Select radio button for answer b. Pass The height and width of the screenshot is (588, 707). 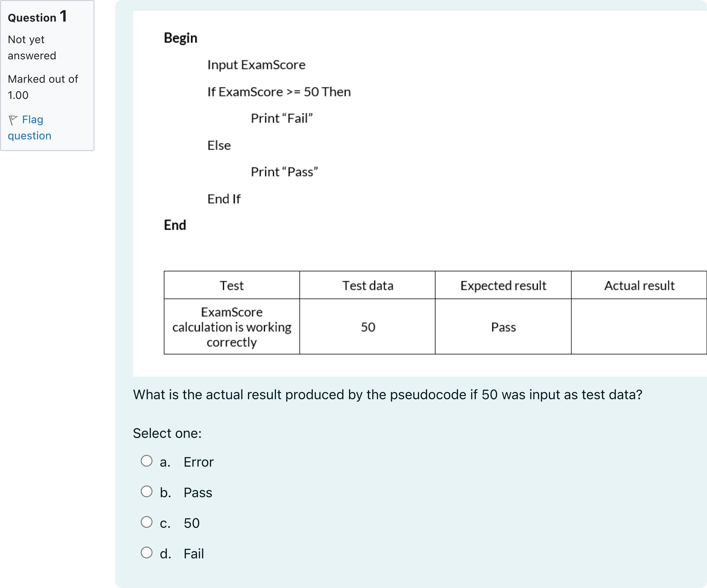[146, 492]
